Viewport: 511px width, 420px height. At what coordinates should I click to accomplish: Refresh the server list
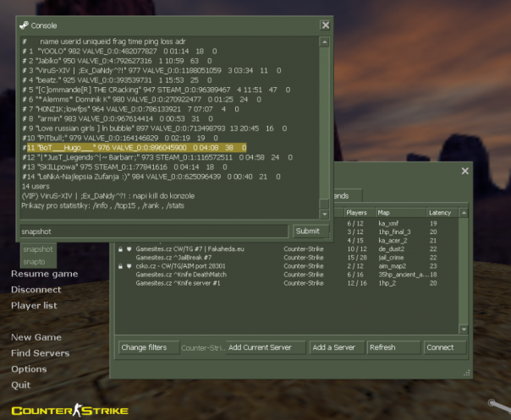(393, 347)
